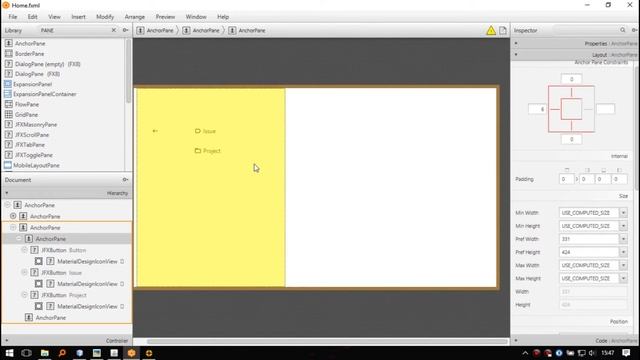The height and width of the screenshot is (360, 640).
Task: Select ExpansionPanel in the Library list
Action: pyautogui.click(x=33, y=84)
